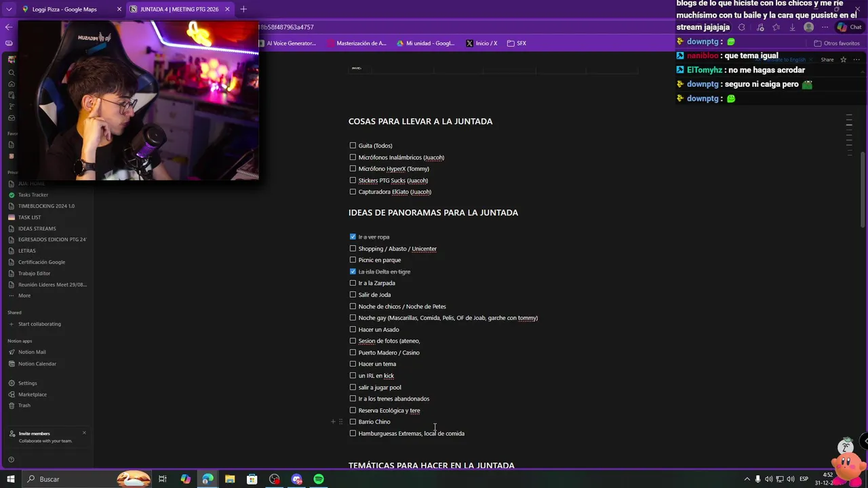This screenshot has height=488, width=868.
Task: Open Mi unidad - Google Drive bookmark
Action: [x=426, y=43]
